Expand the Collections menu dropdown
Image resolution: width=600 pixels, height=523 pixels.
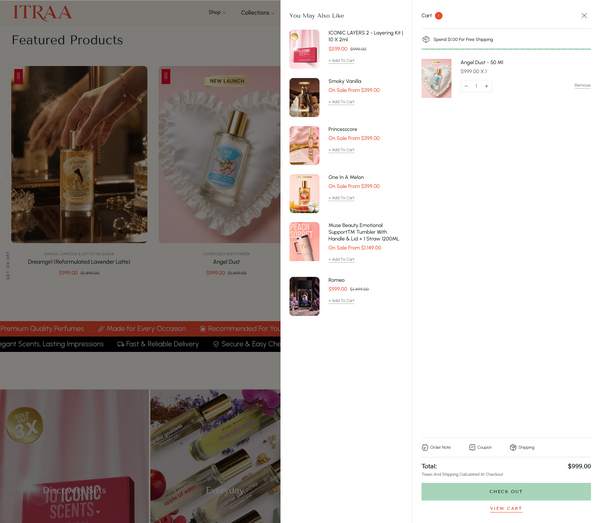(x=258, y=13)
